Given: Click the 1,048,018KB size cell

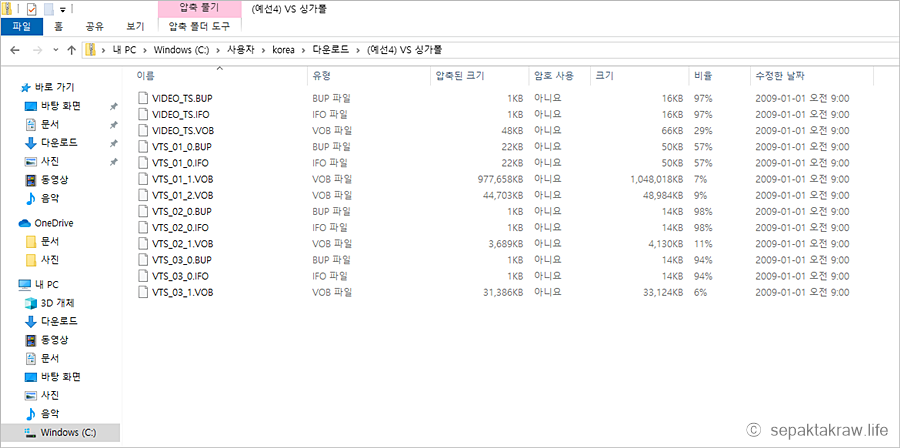Looking at the screenshot, I should point(657,179).
